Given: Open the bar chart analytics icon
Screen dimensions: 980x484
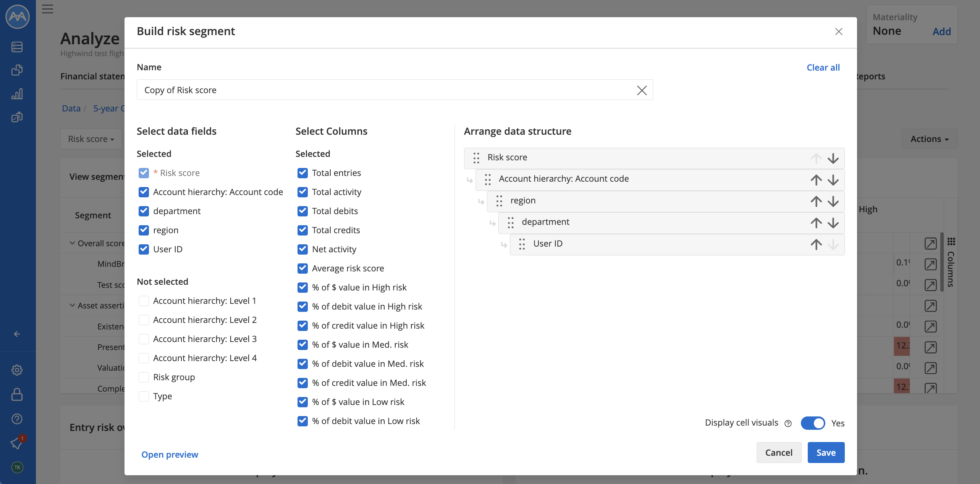Looking at the screenshot, I should (17, 94).
